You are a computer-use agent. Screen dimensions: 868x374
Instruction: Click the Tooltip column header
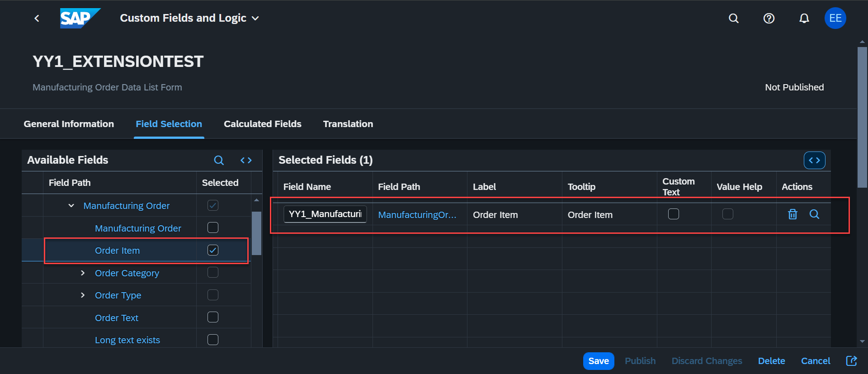pyautogui.click(x=581, y=187)
